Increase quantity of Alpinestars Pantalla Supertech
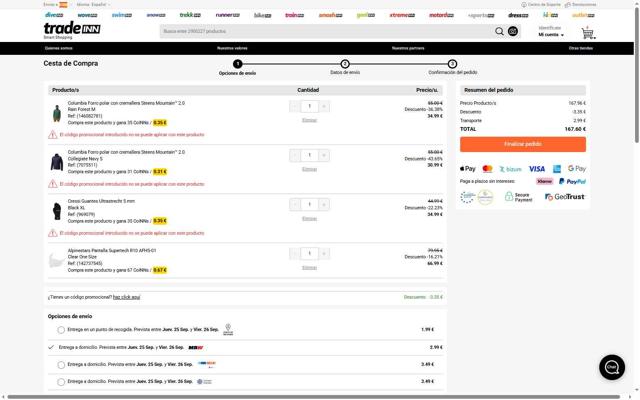Screen dimensions: 640x400 click(324, 253)
